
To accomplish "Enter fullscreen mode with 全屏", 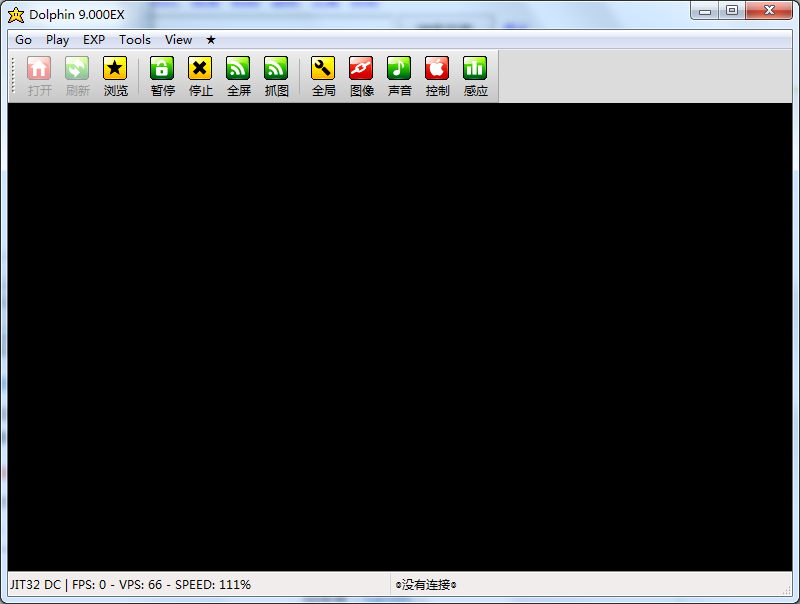I will tap(238, 74).
